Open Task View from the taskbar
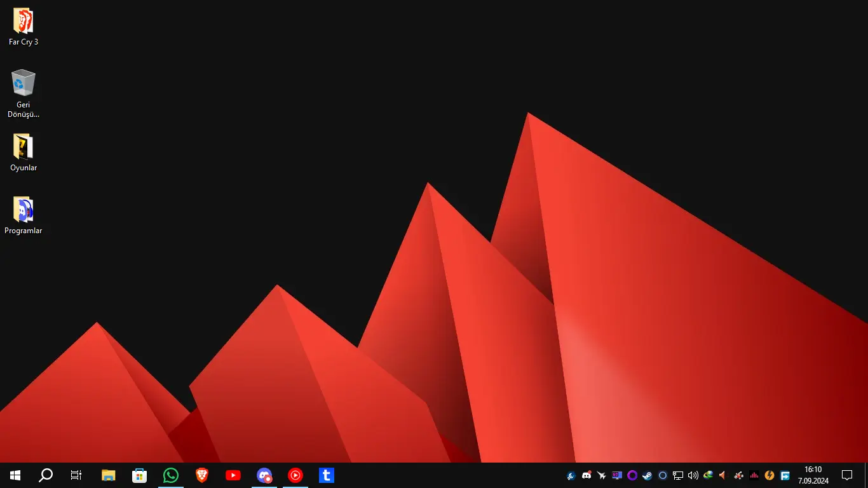The height and width of the screenshot is (488, 868). pos(76,475)
